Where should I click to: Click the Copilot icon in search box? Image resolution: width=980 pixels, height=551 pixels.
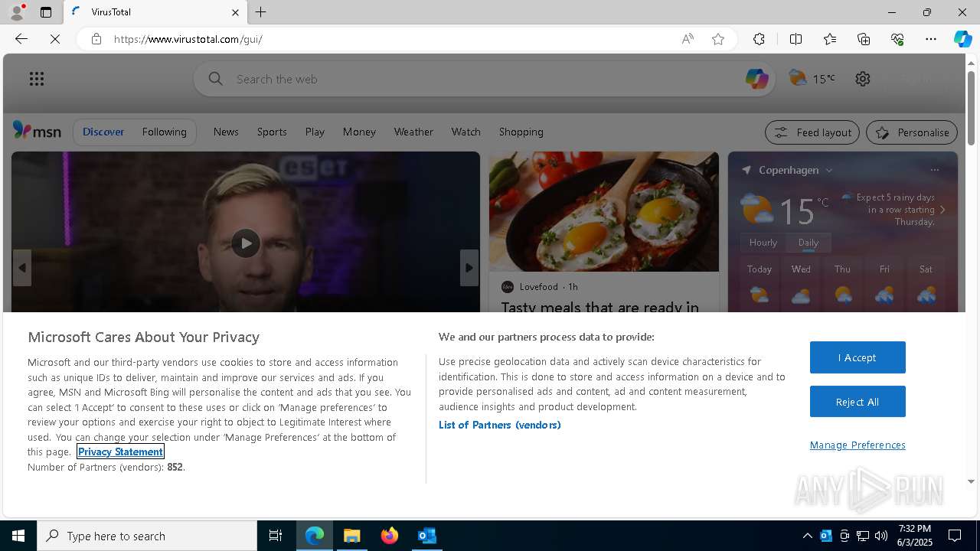point(756,79)
